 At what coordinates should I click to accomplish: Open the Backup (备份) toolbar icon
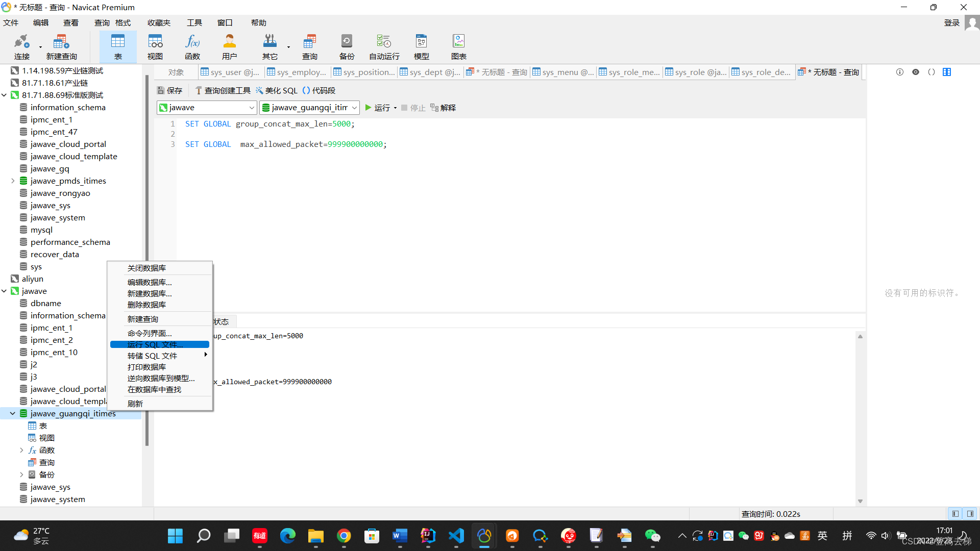click(x=347, y=46)
